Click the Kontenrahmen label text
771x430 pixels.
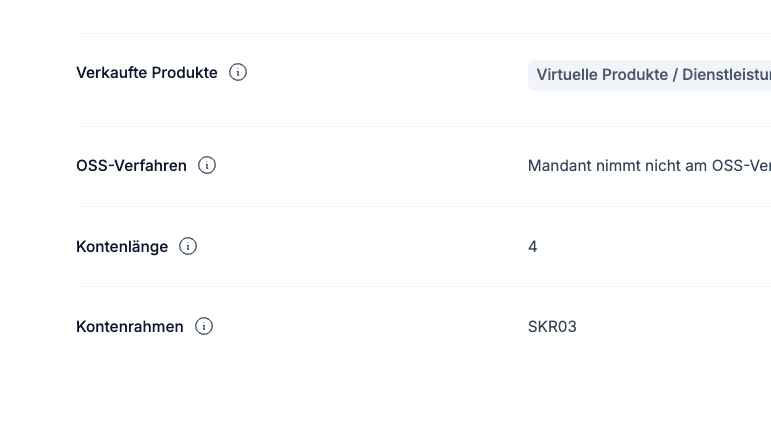tap(130, 327)
